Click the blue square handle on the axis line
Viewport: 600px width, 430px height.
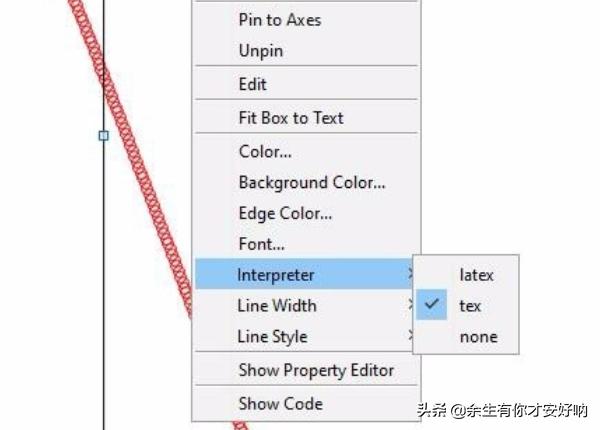(103, 135)
